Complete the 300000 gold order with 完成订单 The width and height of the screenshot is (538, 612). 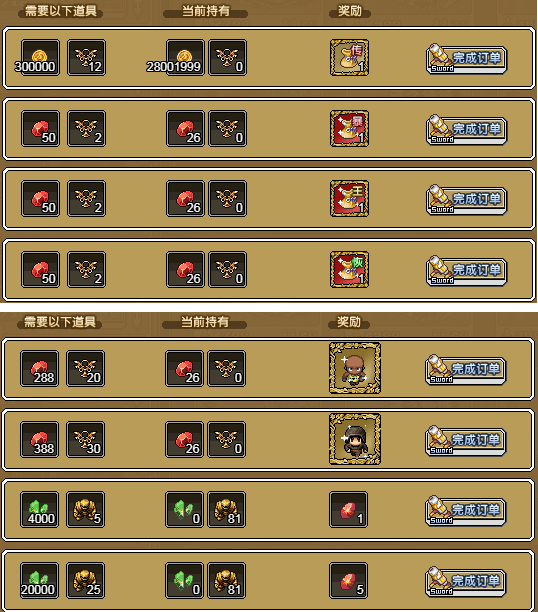[467, 59]
